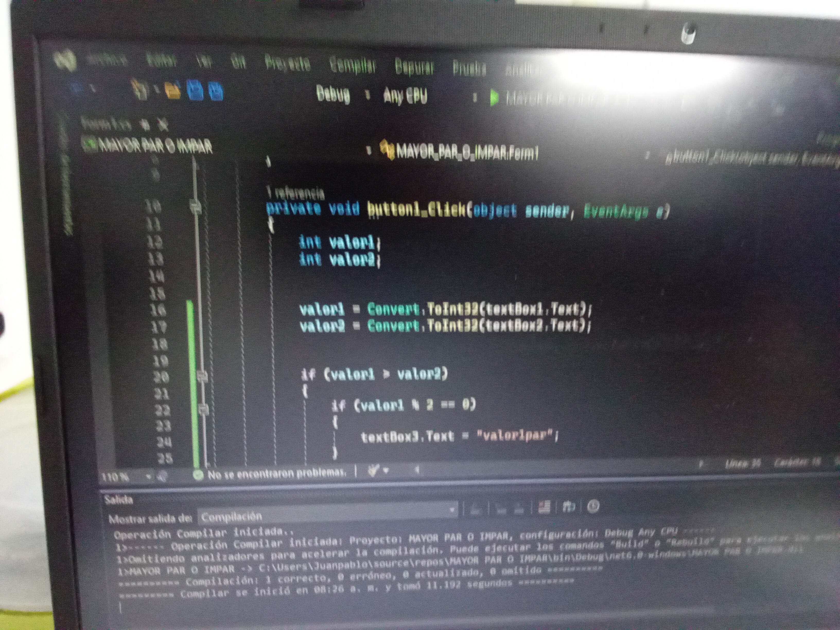Click the green Start debugging play arrow

tap(494, 98)
